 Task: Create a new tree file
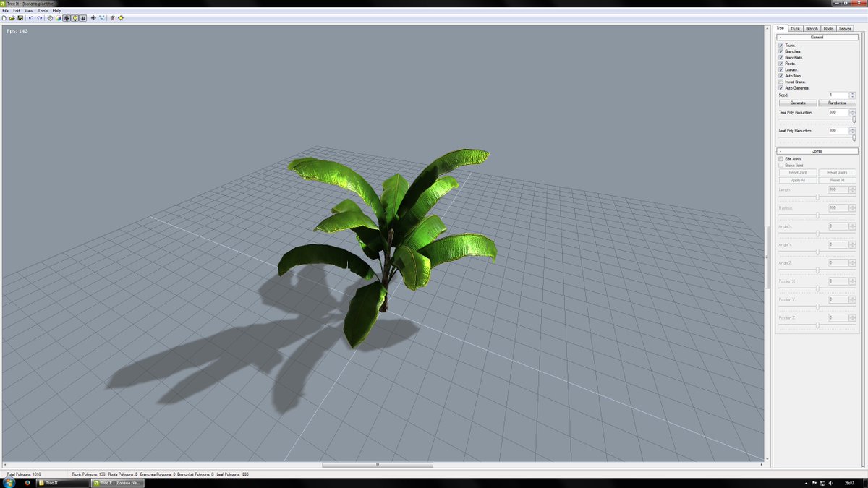(x=4, y=18)
